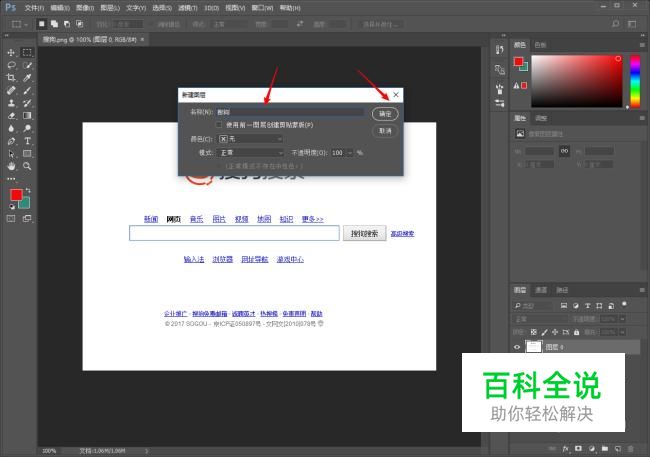Screen dimensions: 650x457
Task: Select the Zoom tool
Action: pos(27,166)
